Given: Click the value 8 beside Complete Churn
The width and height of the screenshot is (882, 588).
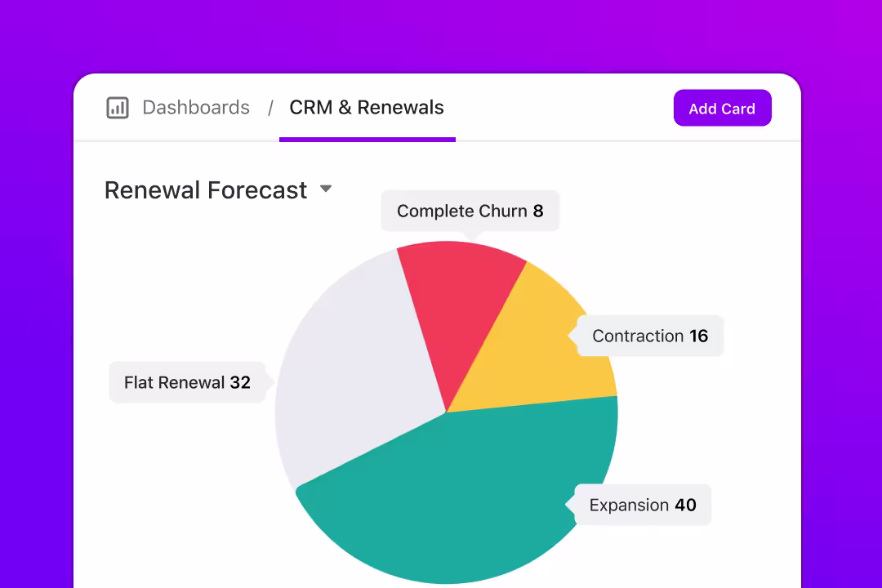Looking at the screenshot, I should [x=538, y=212].
